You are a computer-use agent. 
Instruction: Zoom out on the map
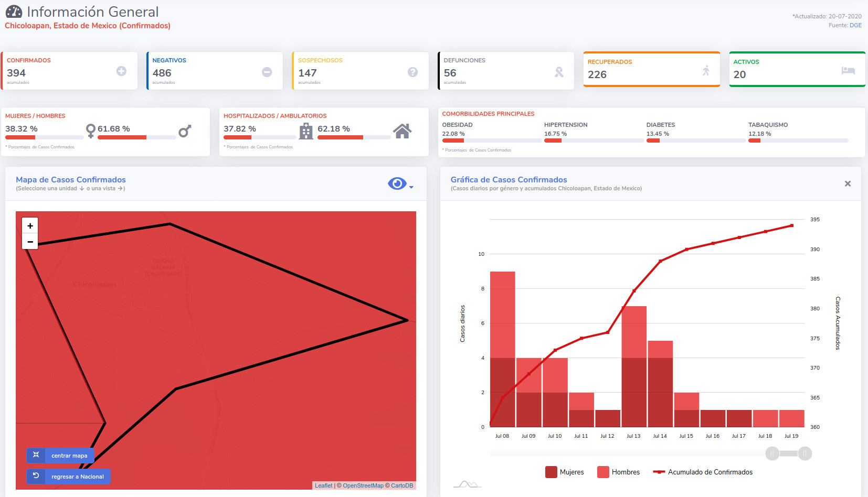pyautogui.click(x=30, y=242)
